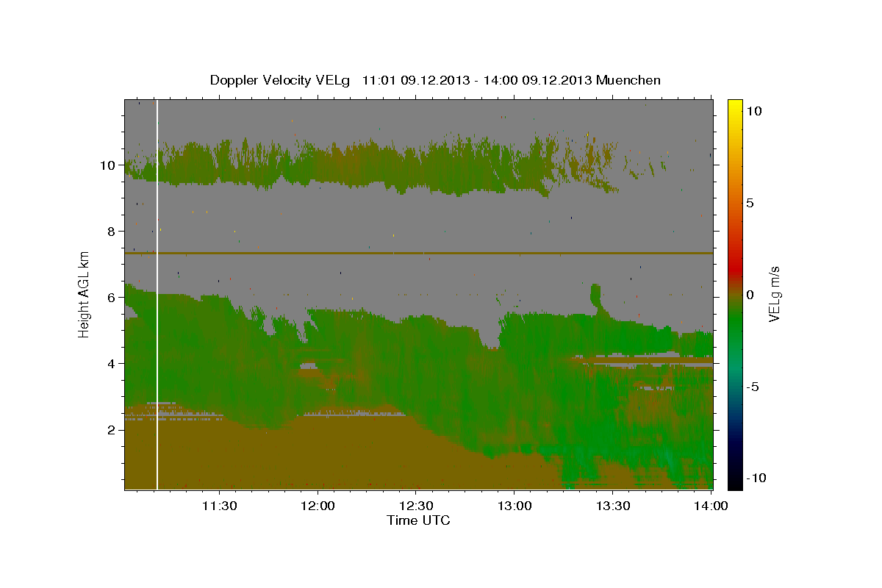Viewport: 882px width, 588px height.
Task: Click the 'Time UTC' axis label
Action: [418, 520]
